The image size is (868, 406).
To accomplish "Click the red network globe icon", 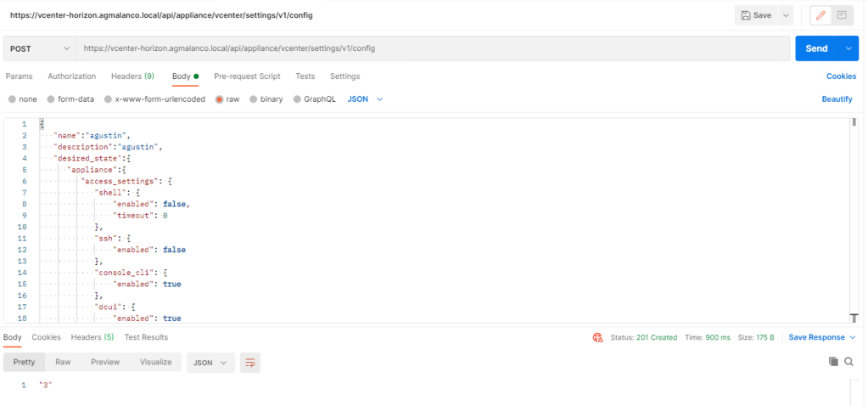I will point(598,337).
